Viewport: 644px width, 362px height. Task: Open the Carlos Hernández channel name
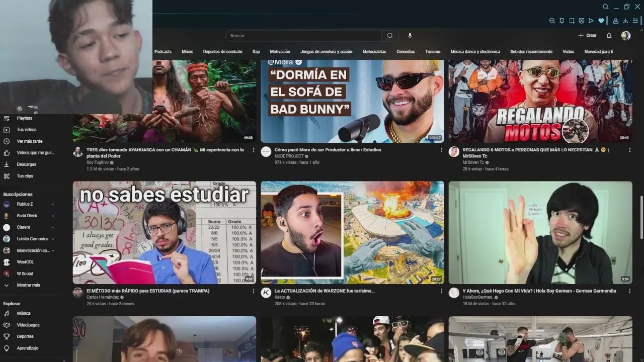click(103, 297)
